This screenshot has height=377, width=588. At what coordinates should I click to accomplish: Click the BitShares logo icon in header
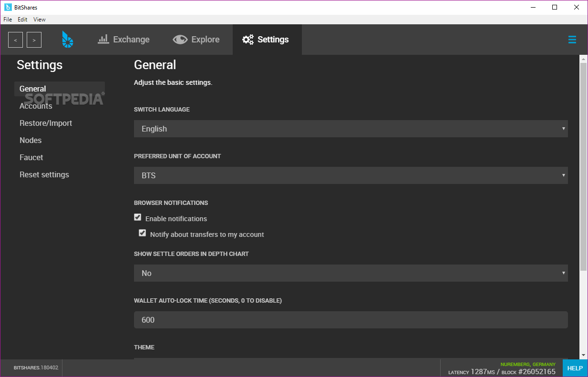pyautogui.click(x=68, y=40)
